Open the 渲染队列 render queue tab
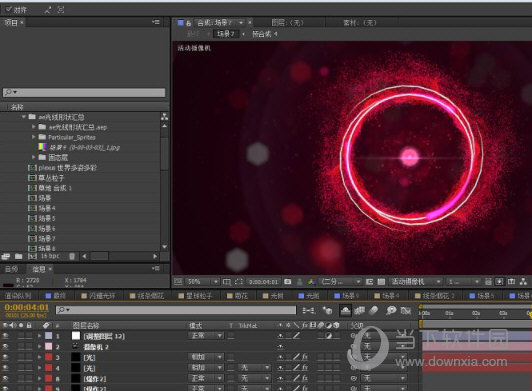This screenshot has width=532, height=391. [18, 296]
